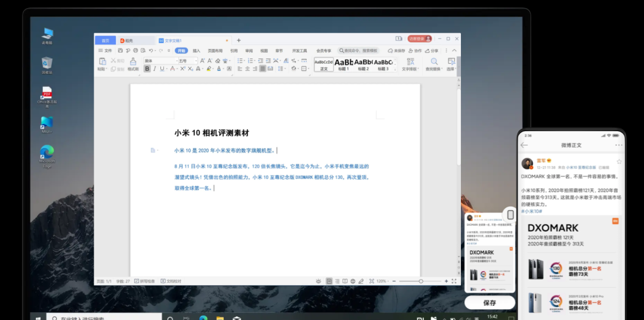The image size is (644, 320).
Task: Collapse the ribbon with the chevron
Action: pyautogui.click(x=454, y=51)
